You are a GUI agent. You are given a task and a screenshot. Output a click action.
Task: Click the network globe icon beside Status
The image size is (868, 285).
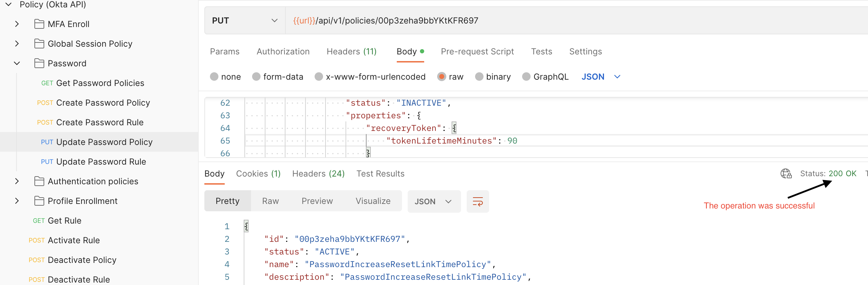(x=786, y=173)
